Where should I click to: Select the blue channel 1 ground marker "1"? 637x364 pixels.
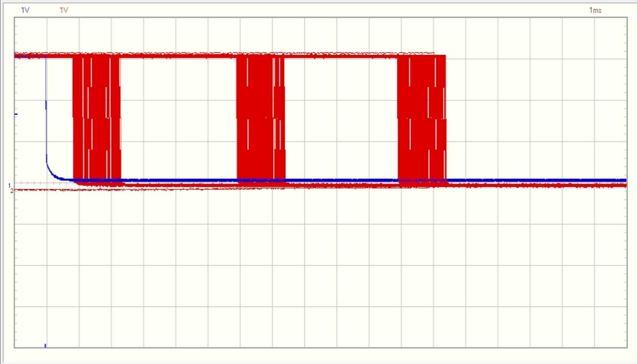(x=10, y=186)
